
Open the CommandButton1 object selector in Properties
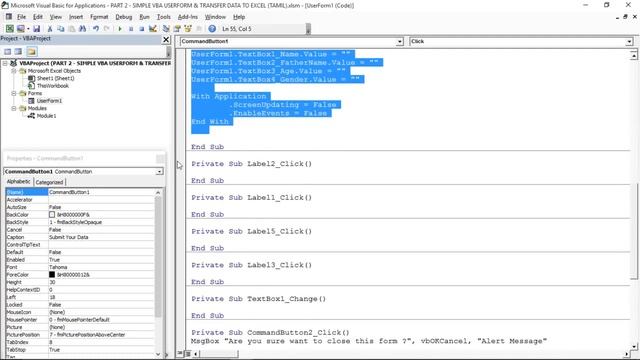tap(160, 171)
